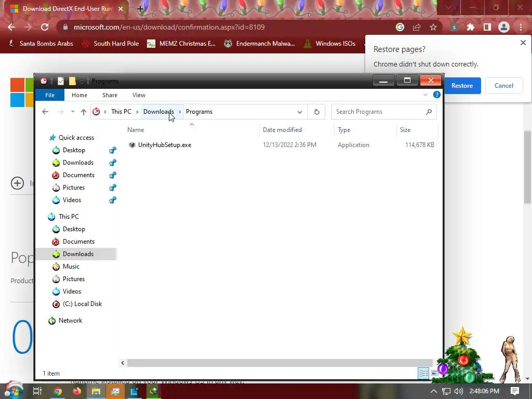Click Downloads in address breadcrumb

point(158,112)
